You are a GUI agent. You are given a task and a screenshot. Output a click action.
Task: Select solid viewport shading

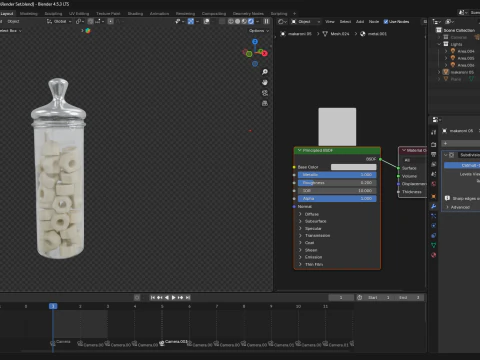click(x=237, y=21)
